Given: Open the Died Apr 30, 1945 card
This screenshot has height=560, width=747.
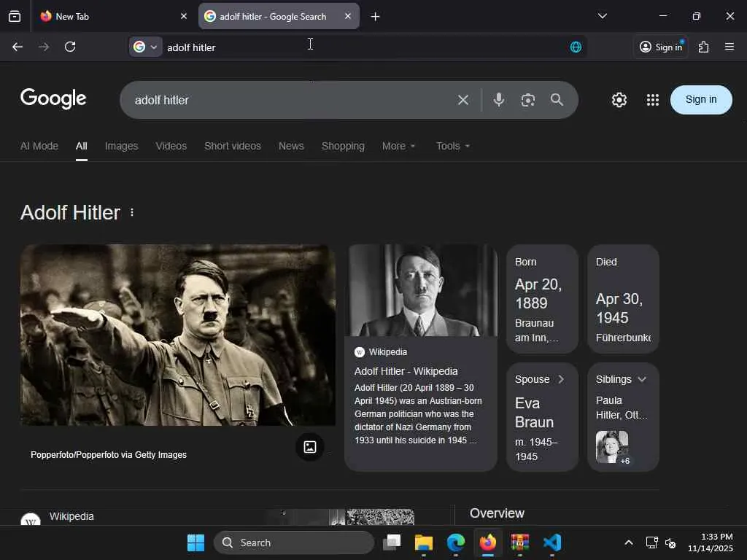Looking at the screenshot, I should click(x=623, y=299).
